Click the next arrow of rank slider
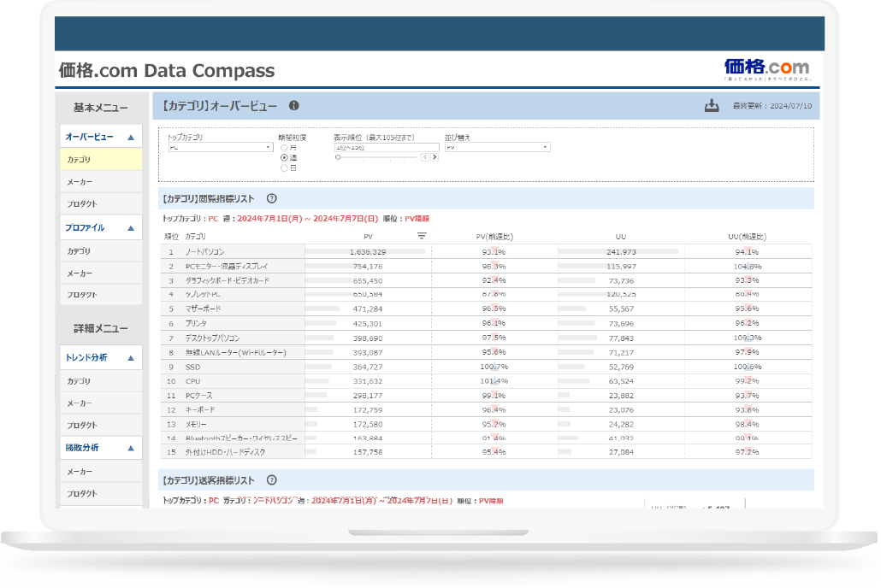 click(435, 157)
